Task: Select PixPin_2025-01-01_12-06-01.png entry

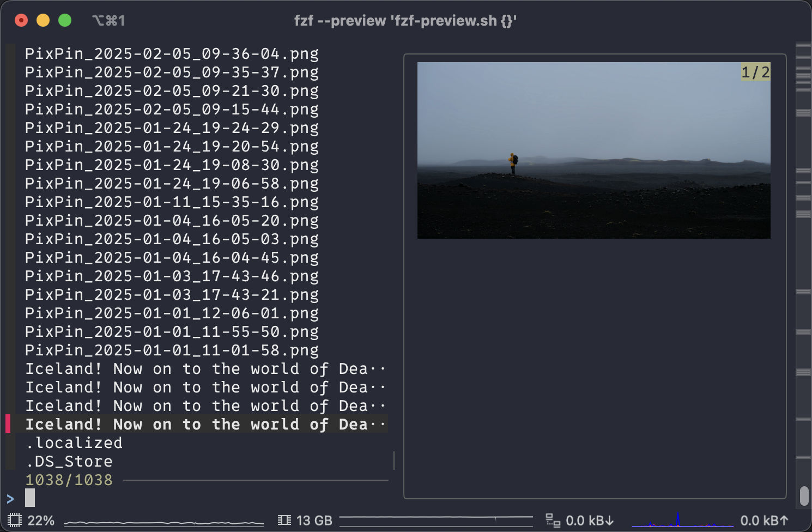Action: click(172, 313)
